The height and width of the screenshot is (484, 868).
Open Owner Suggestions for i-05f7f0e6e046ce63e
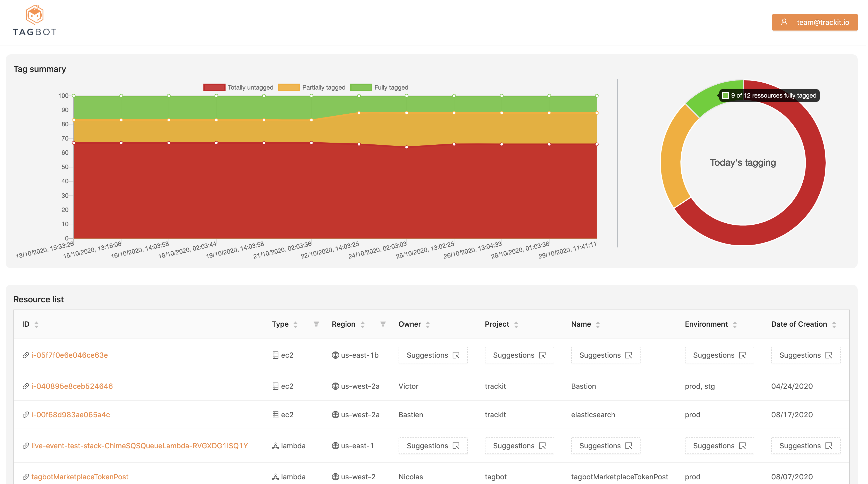[x=433, y=355]
